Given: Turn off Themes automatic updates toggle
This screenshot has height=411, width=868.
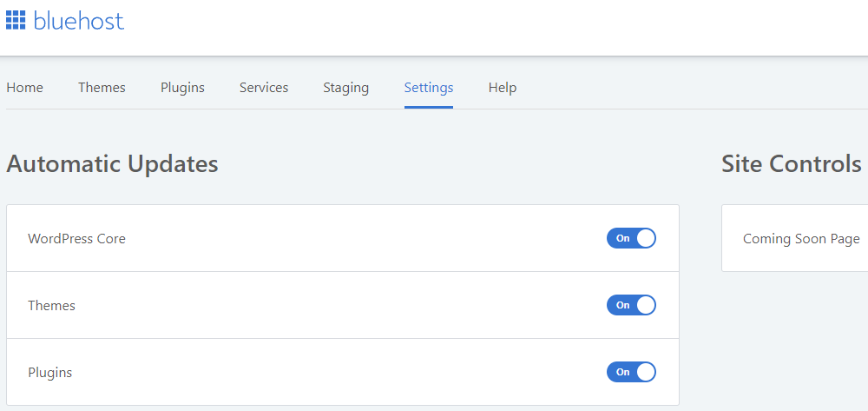Looking at the screenshot, I should tap(632, 305).
